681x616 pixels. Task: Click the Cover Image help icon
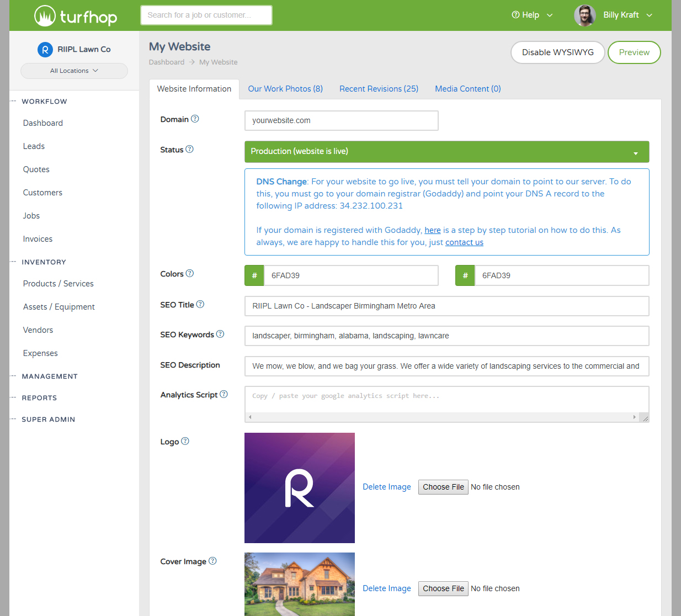(212, 561)
